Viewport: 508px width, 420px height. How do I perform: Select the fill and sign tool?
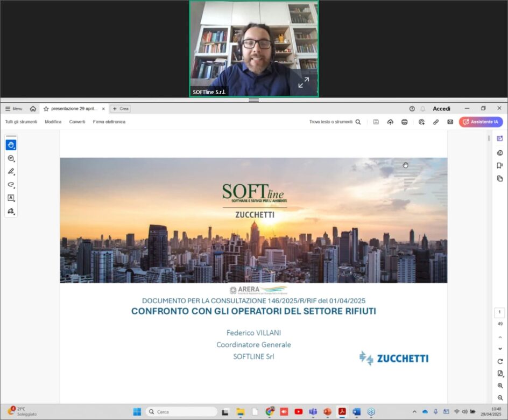coord(11,211)
